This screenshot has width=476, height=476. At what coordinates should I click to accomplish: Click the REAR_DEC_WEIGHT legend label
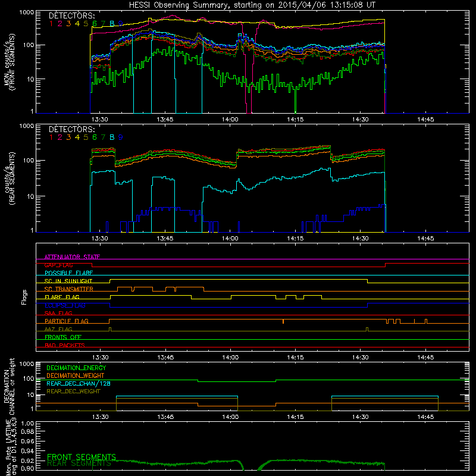73,392
